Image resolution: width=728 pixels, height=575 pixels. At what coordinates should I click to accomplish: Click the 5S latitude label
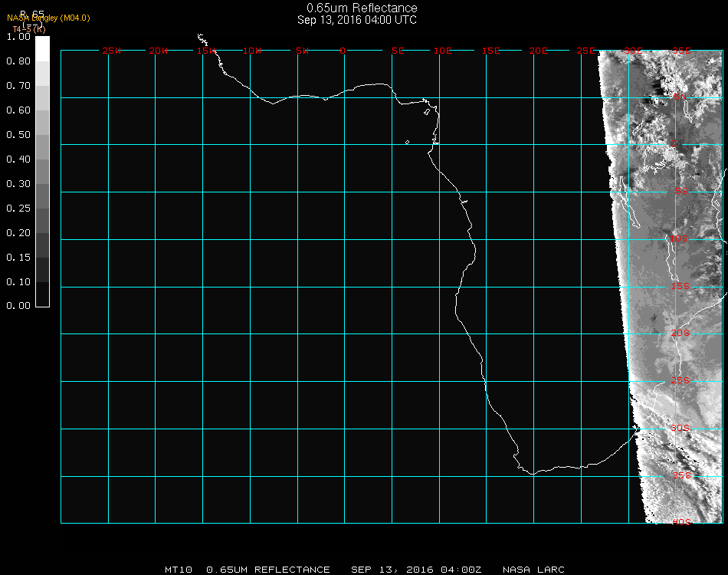[681, 192]
